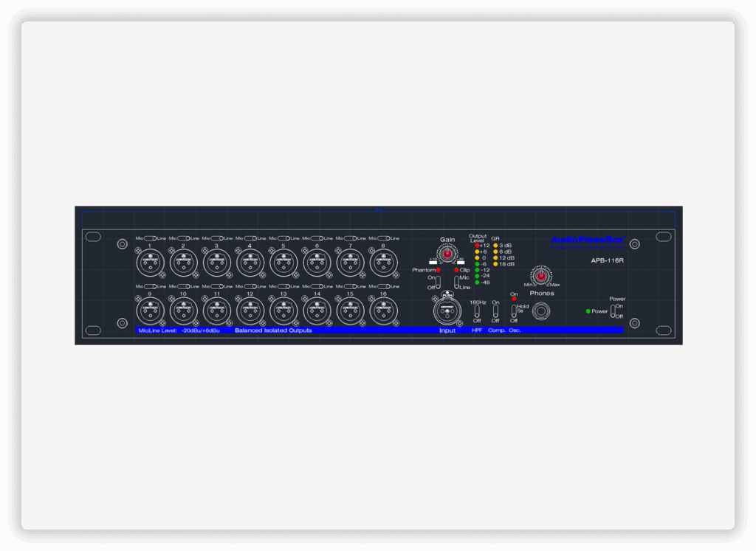
Task: Turn the Phones volume knob toward Max
Action: click(541, 277)
